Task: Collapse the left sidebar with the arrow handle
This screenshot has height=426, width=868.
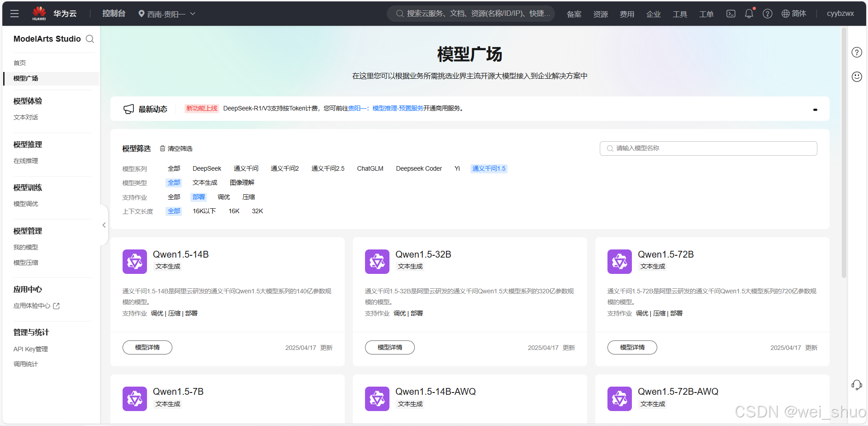Action: click(x=104, y=225)
